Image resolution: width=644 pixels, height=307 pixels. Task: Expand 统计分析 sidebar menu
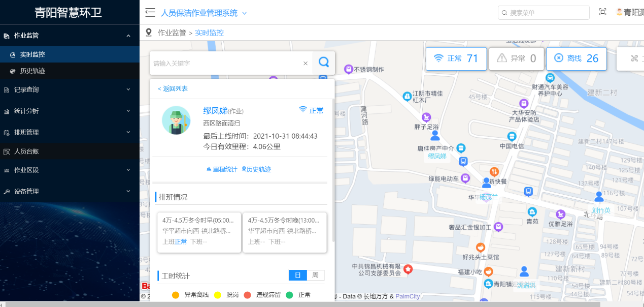70,111
